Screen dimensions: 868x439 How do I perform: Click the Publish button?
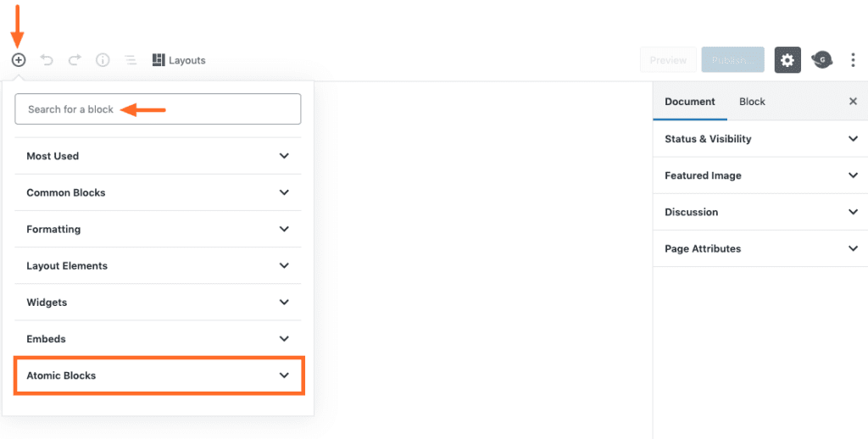[732, 60]
